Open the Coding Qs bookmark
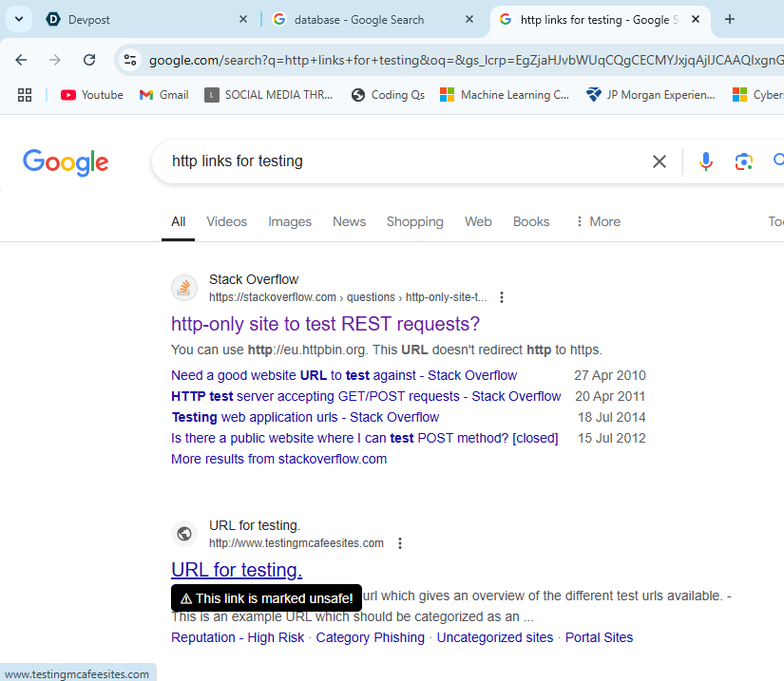 (388, 95)
